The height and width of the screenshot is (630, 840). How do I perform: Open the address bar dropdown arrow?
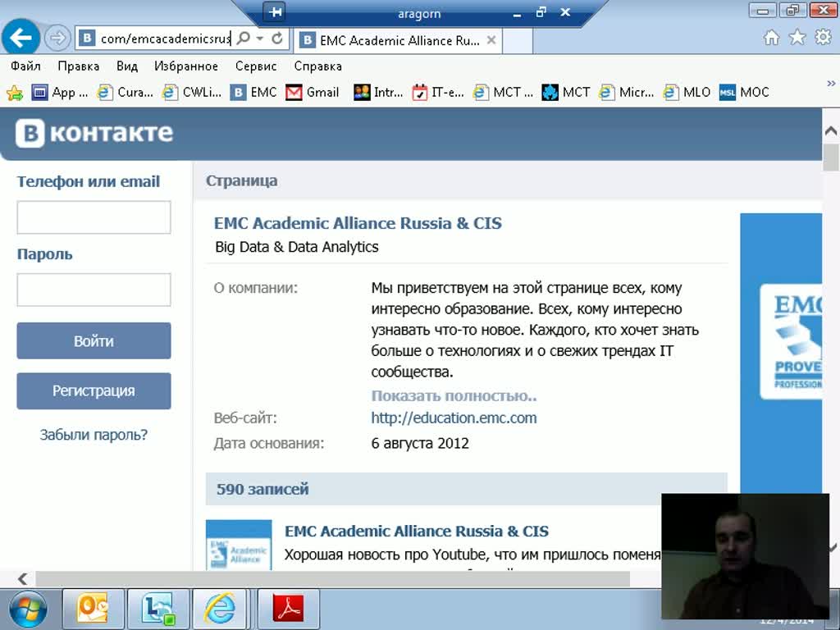point(260,39)
